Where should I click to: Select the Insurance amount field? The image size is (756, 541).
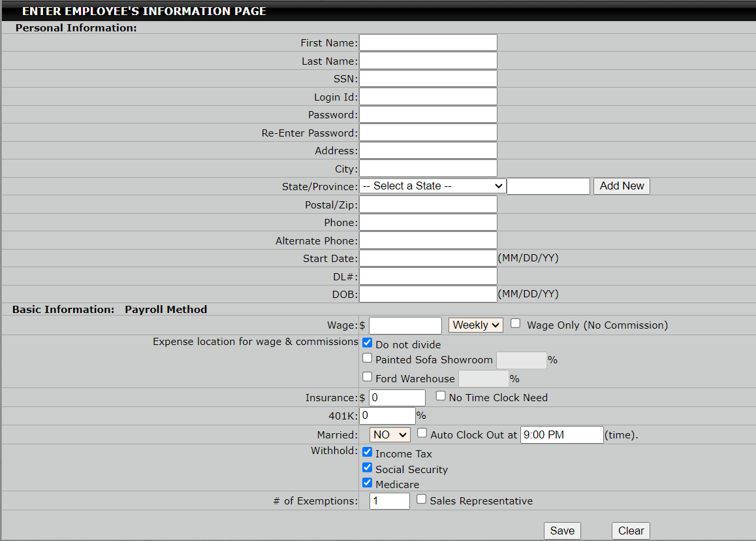[398, 398]
